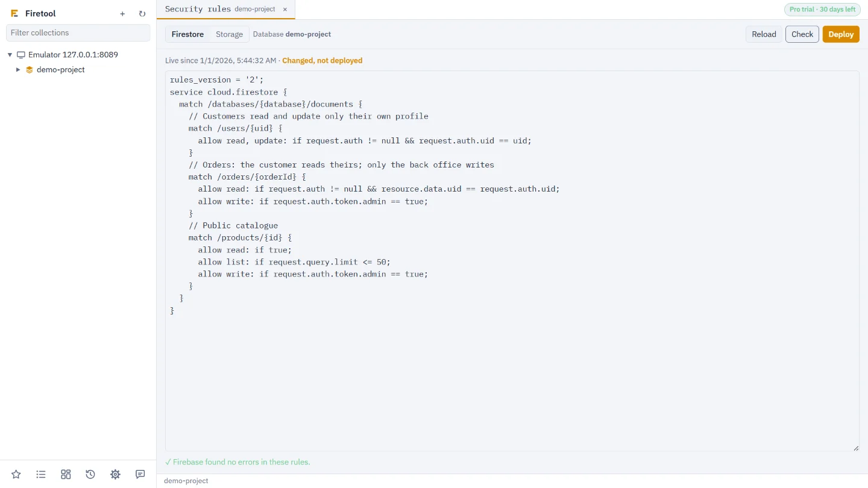Open the list icon in bottom bar
868x488 pixels.
(41, 474)
